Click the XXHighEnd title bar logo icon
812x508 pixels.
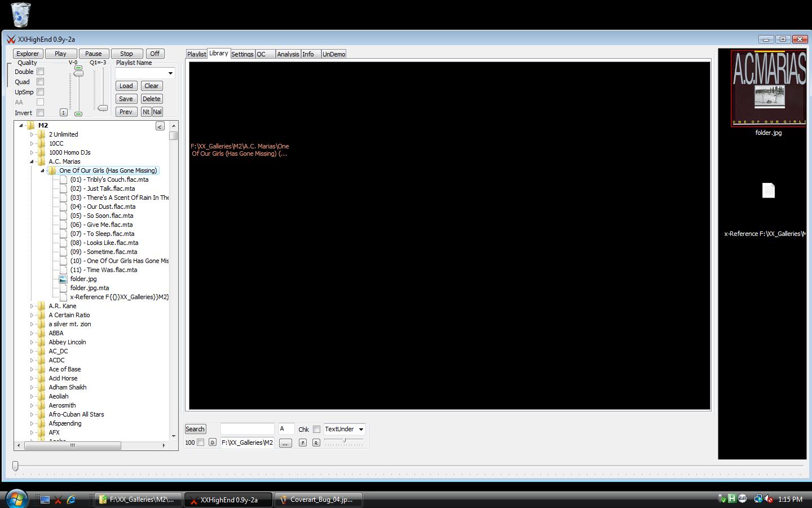pyautogui.click(x=11, y=40)
